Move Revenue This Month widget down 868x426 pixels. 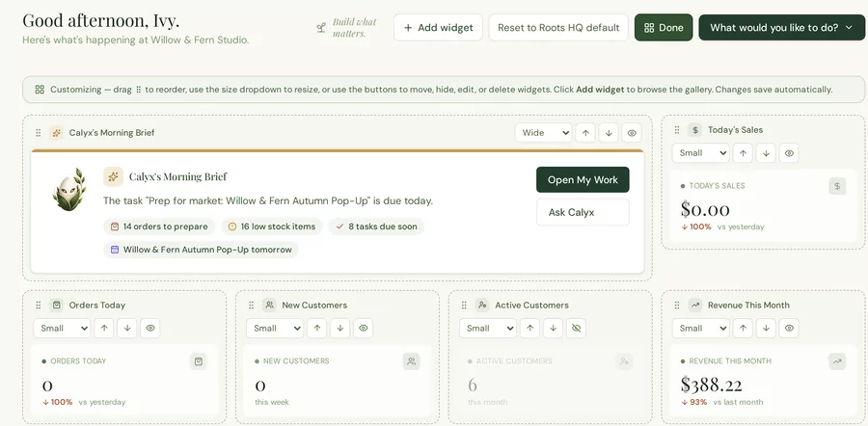766,328
